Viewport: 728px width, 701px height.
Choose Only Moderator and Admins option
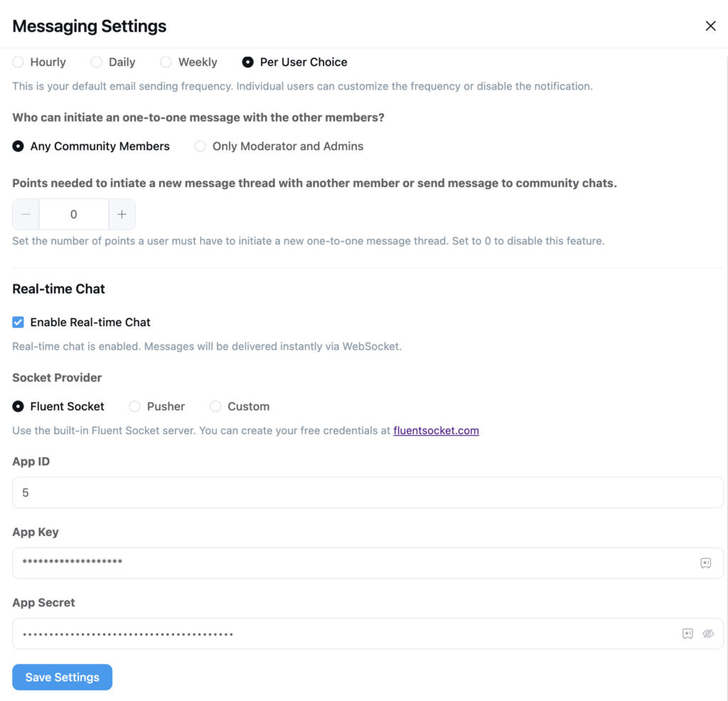click(200, 146)
